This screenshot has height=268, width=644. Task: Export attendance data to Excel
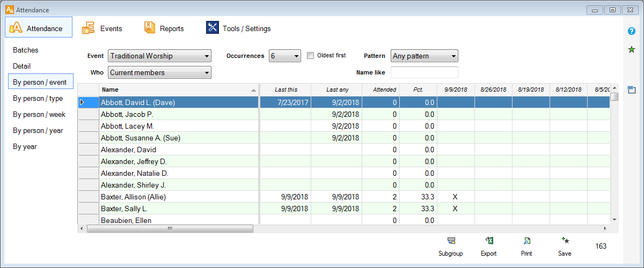(488, 242)
